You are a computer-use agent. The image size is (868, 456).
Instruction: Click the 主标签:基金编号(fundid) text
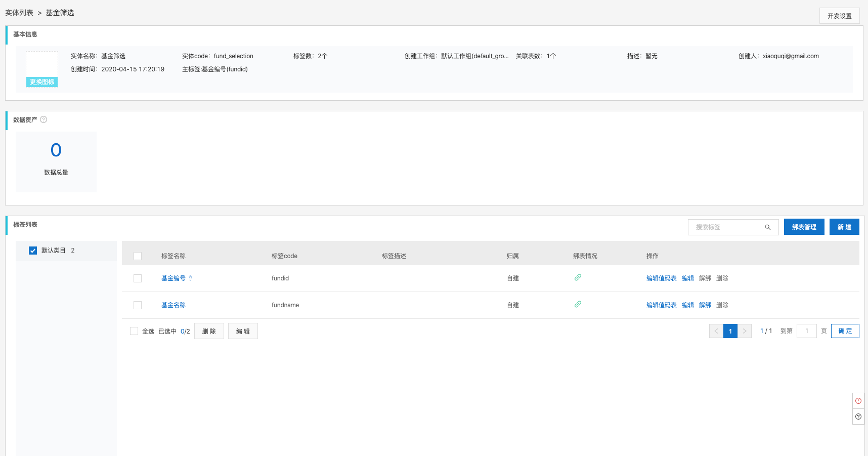pyautogui.click(x=215, y=69)
